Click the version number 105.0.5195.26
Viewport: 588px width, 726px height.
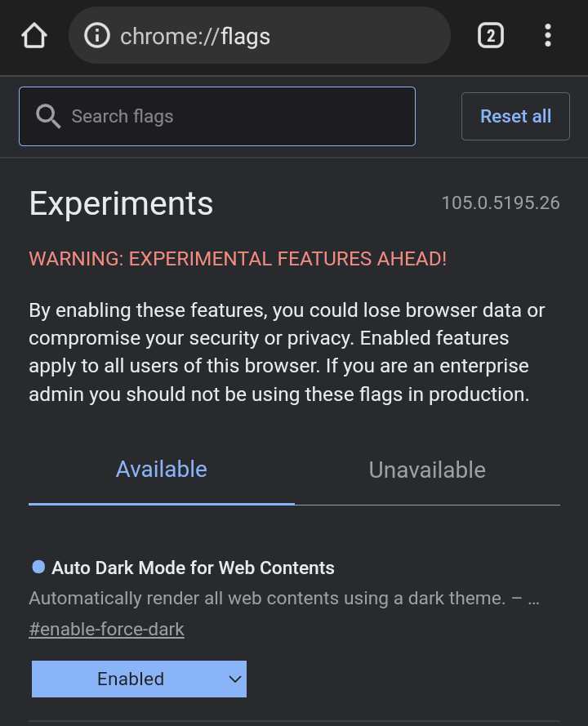(501, 203)
